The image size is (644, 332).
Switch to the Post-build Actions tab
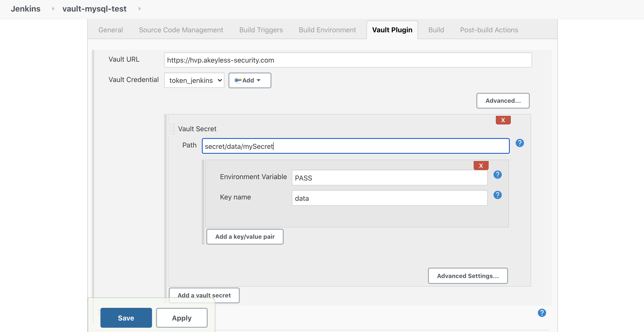coord(489,30)
